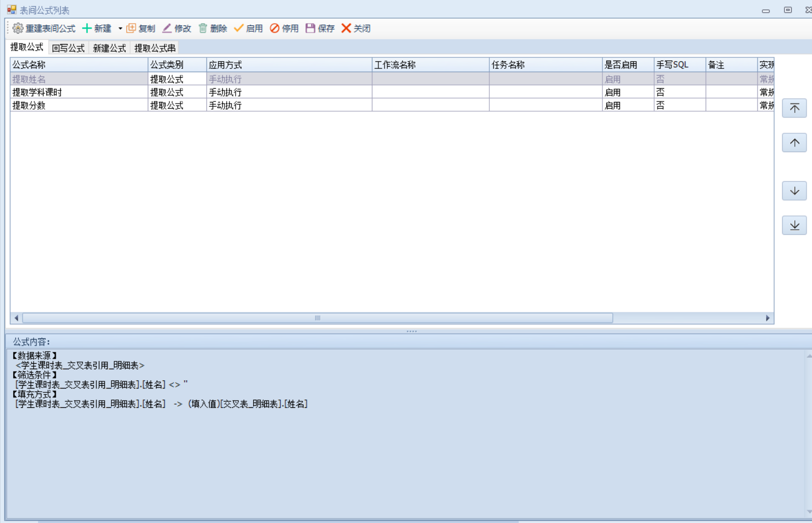
Task: Click the 删除 trash can icon
Action: point(203,28)
